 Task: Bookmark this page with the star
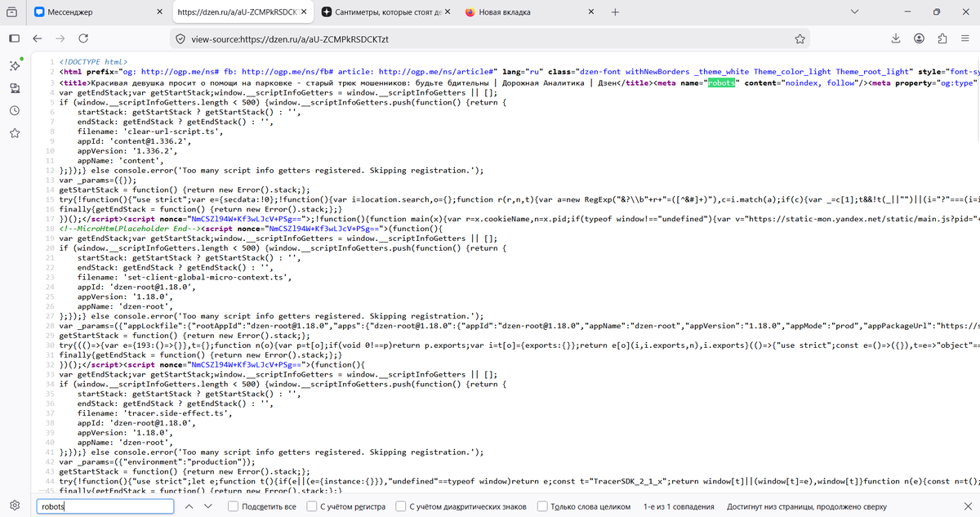(800, 38)
